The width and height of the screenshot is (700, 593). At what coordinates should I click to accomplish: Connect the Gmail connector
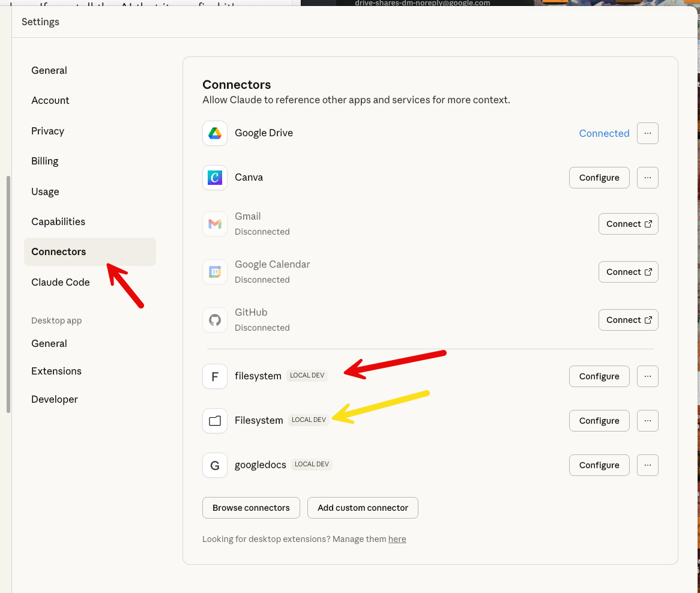pos(628,224)
